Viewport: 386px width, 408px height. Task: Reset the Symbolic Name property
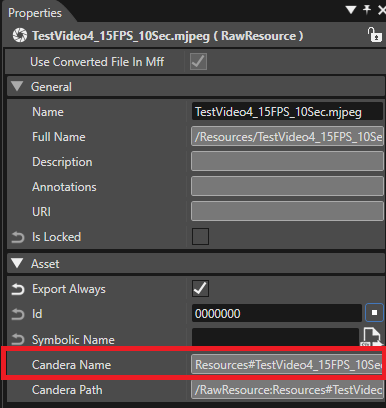click(18, 339)
